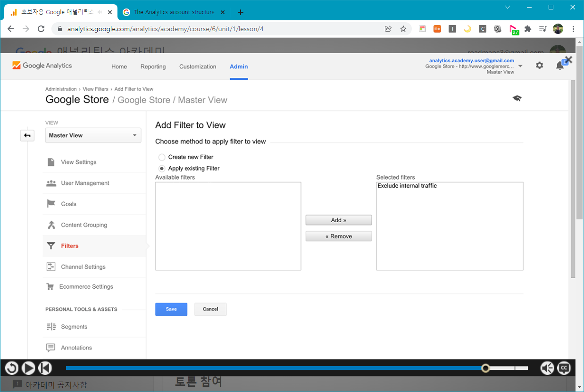Bookmark the page with the star icon
The height and width of the screenshot is (392, 584).
(x=403, y=29)
